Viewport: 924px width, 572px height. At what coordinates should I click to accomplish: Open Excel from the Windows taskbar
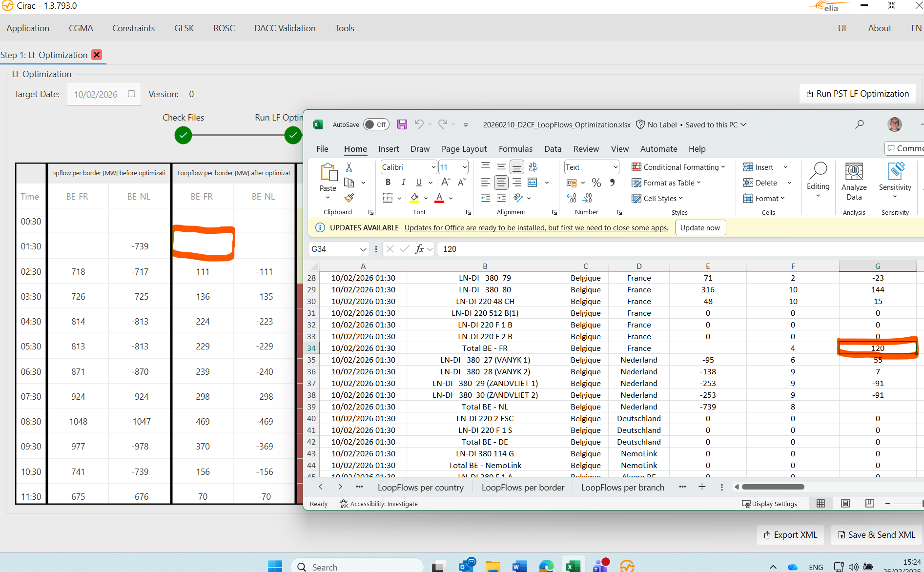tap(573, 566)
